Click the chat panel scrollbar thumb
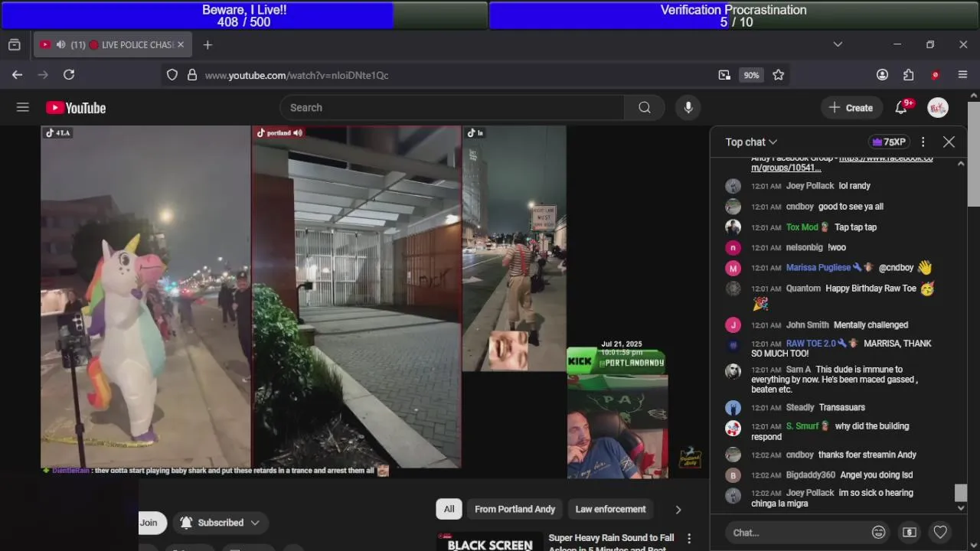Image resolution: width=980 pixels, height=551 pixels. click(961, 493)
